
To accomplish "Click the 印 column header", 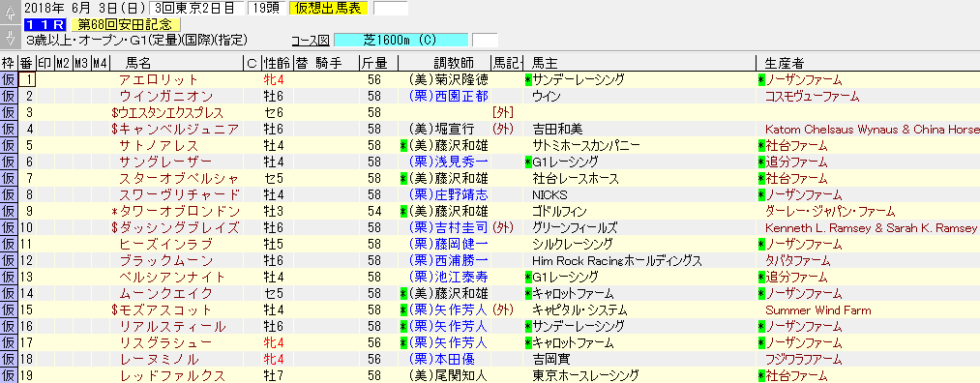I will point(45,63).
